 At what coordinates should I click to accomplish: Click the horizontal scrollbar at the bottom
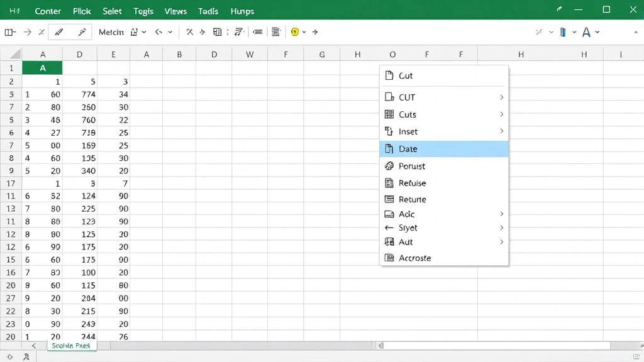(x=497, y=346)
